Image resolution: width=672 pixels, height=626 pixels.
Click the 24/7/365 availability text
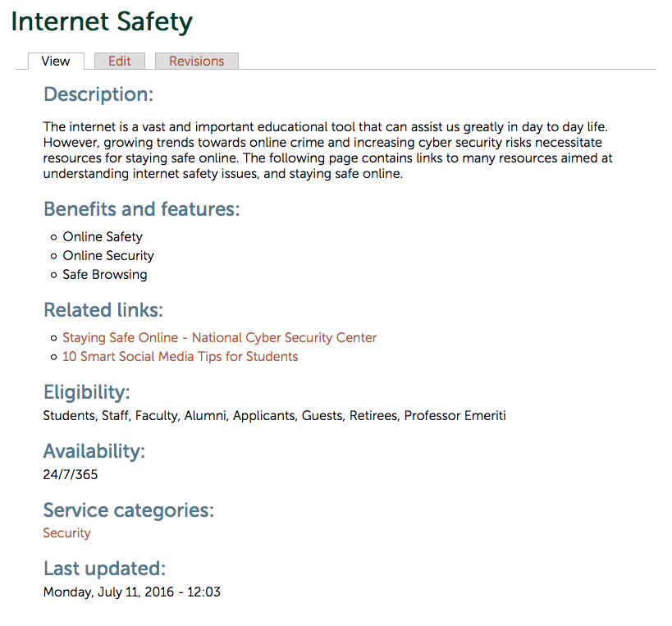pos(71,474)
